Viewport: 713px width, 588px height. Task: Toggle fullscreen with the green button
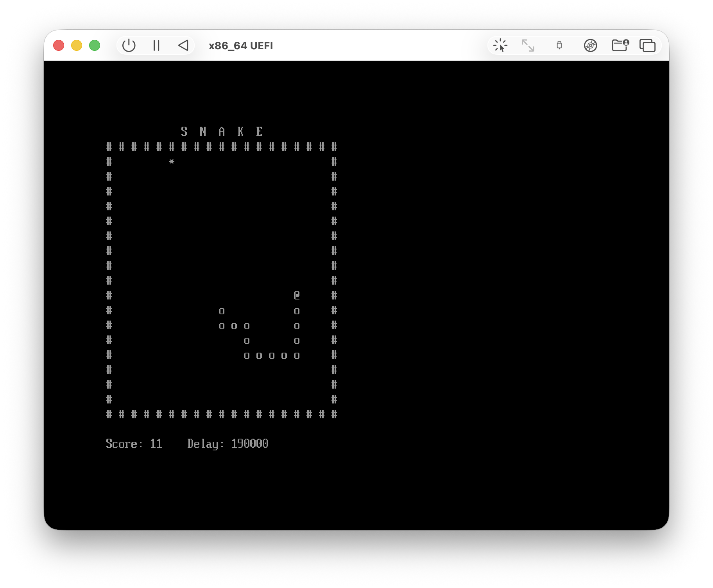coord(94,45)
